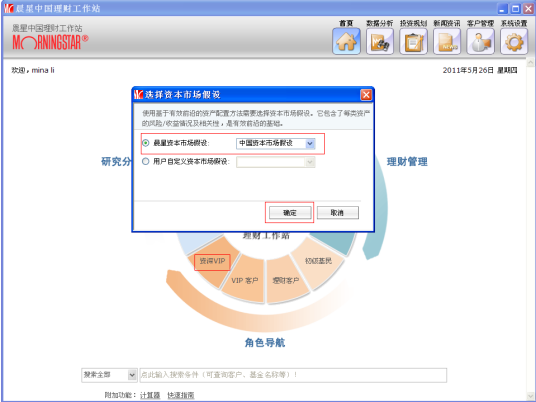This screenshot has width=536, height=402.
Task: Open the 快速指南 link
Action: 181,395
